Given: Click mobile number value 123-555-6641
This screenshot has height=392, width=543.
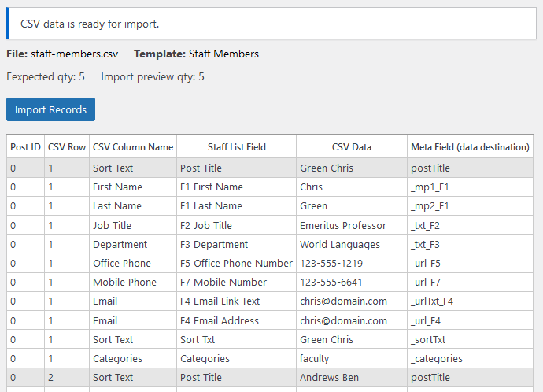Looking at the screenshot, I should (333, 282).
